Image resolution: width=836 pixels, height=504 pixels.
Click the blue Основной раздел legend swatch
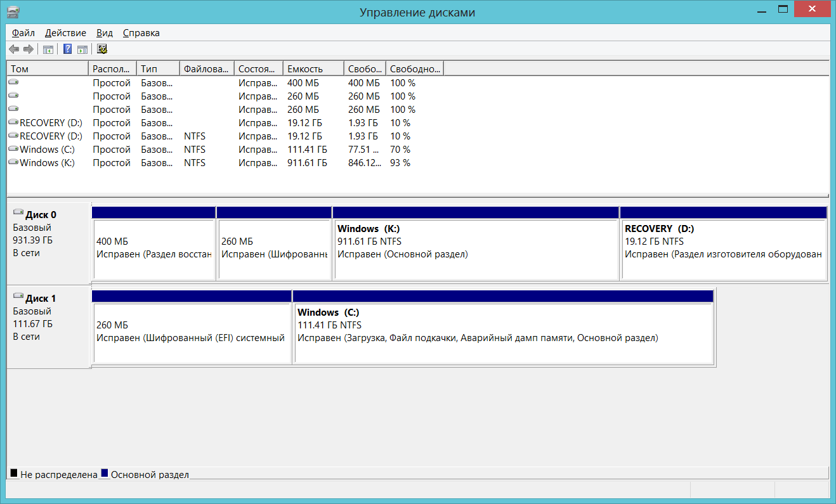(105, 473)
